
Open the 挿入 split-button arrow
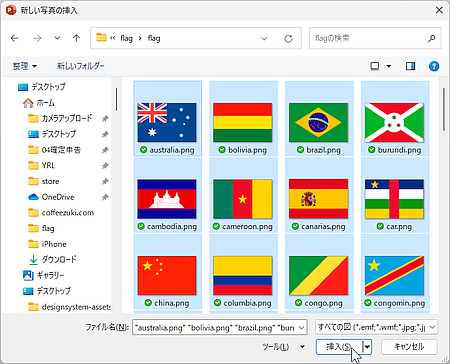(x=367, y=347)
